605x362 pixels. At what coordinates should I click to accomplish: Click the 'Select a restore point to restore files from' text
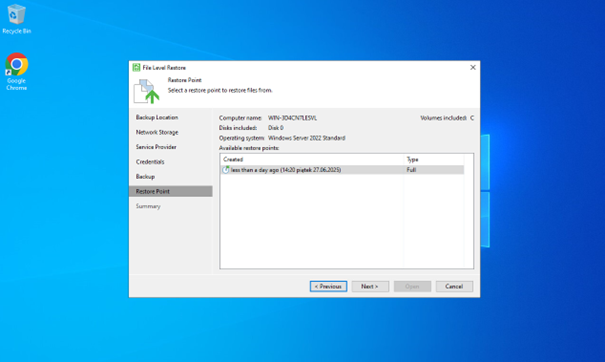(x=220, y=90)
